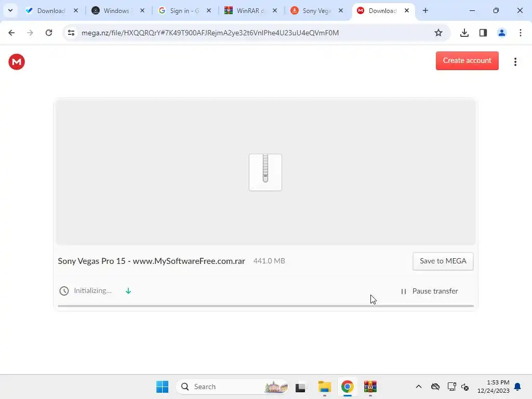532x399 pixels.
Task: Open the clock and date panel
Action: pos(494,387)
